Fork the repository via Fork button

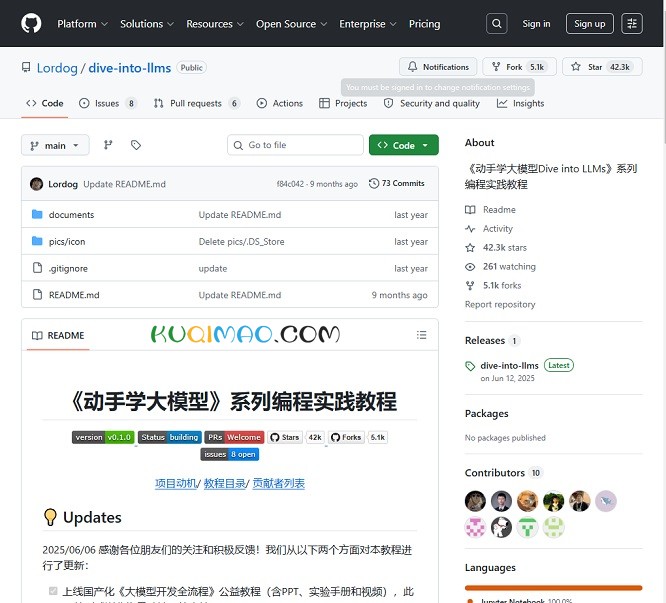(519, 67)
